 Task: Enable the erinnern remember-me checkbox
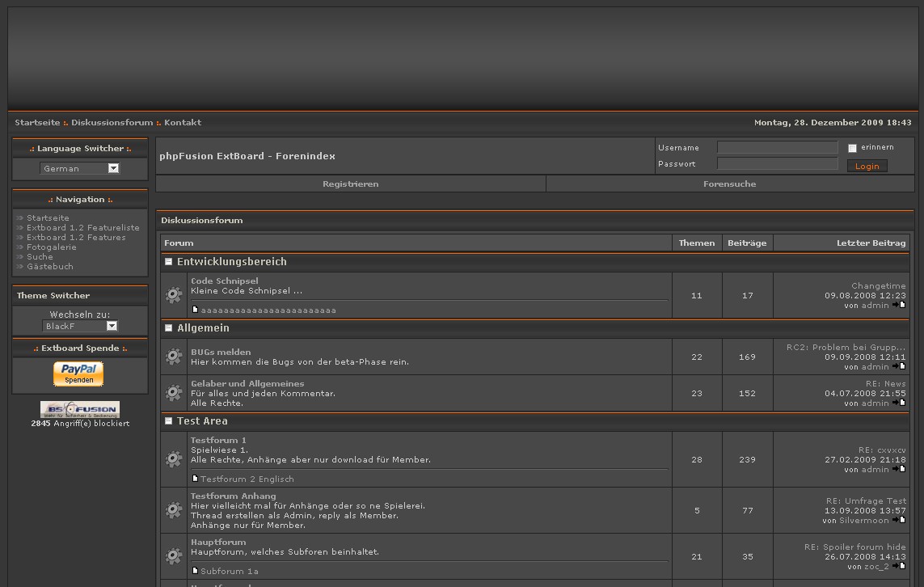[852, 148]
